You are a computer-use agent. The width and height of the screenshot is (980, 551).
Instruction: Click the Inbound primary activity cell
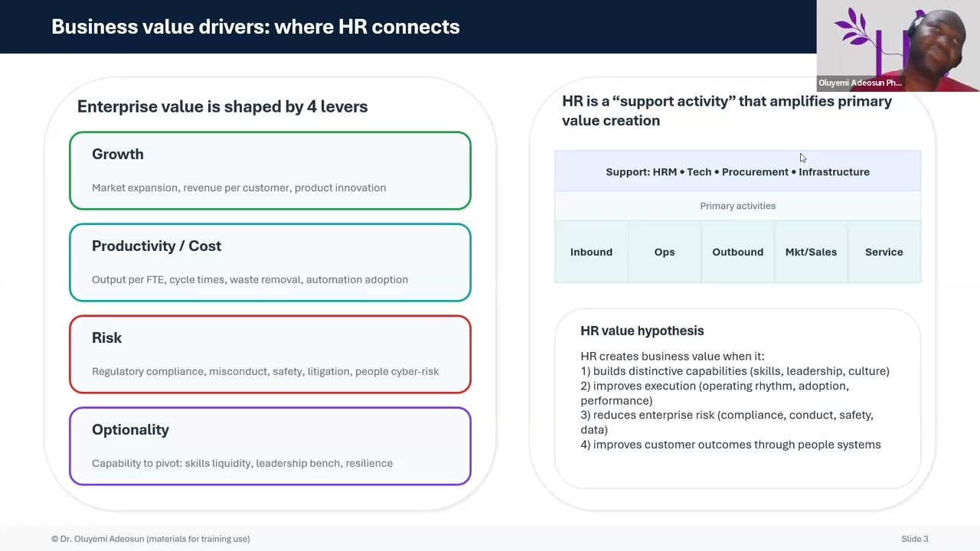point(591,252)
